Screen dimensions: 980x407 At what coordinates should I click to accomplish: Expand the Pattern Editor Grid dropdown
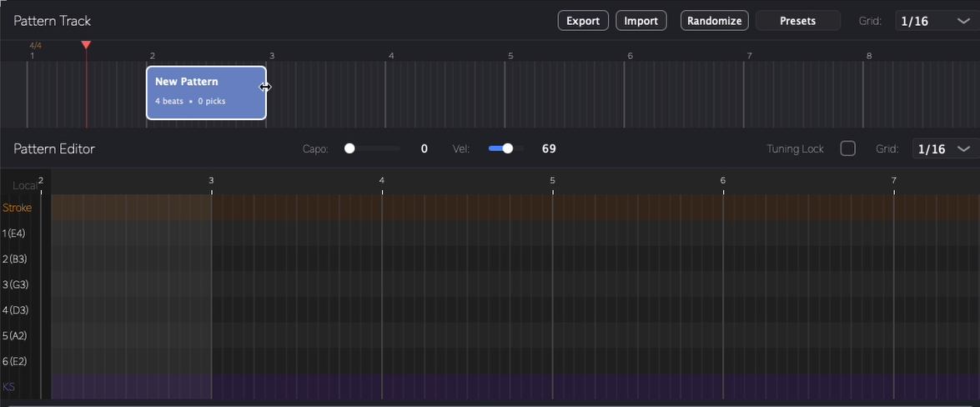point(945,149)
